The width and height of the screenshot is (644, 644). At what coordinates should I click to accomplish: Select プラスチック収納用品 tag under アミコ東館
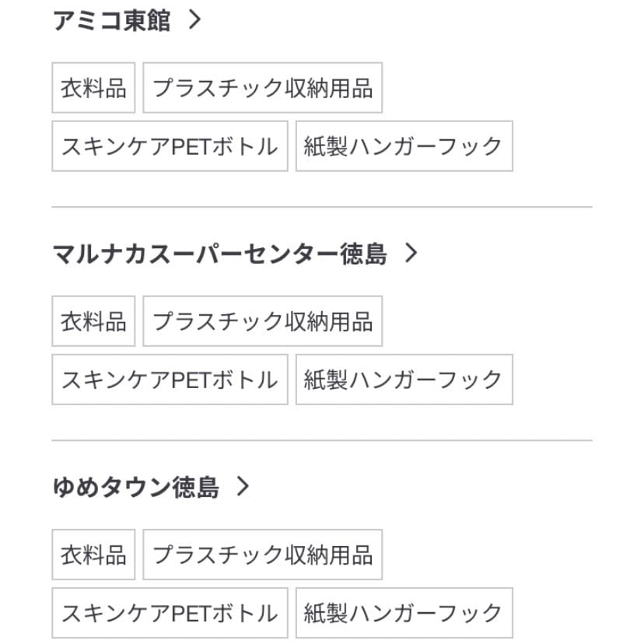pos(262,88)
